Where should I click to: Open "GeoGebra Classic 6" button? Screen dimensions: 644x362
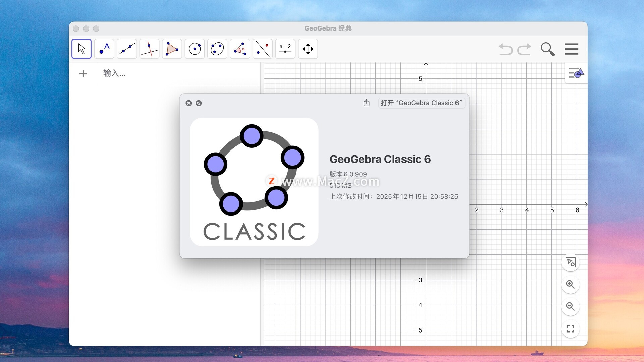pos(421,103)
